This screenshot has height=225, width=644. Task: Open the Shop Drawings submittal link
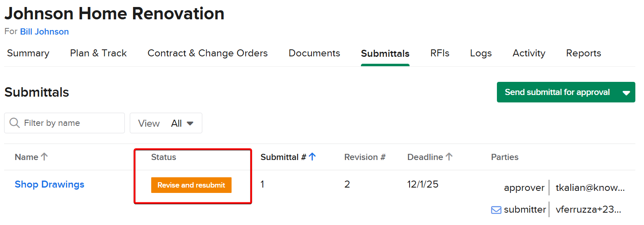pyautogui.click(x=49, y=184)
